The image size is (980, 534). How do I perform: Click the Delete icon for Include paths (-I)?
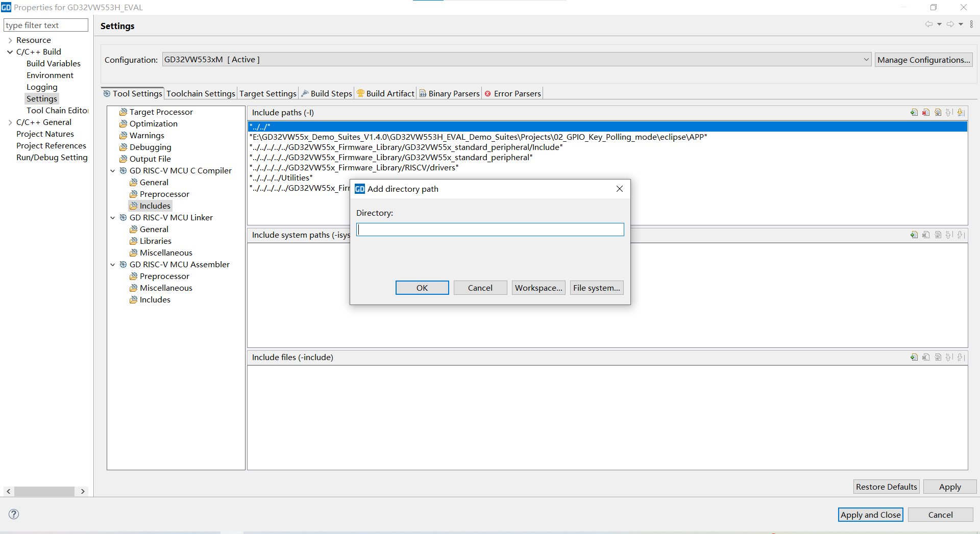click(926, 113)
